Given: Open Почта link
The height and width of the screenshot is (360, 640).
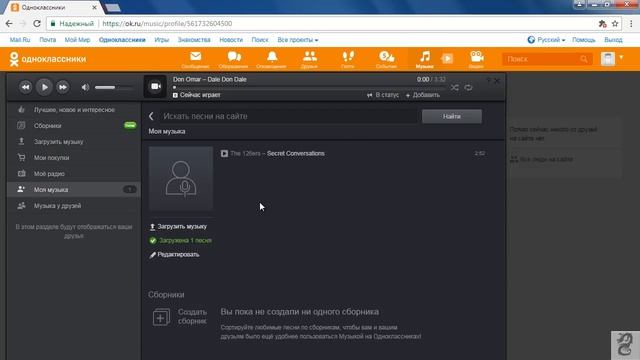Looking at the screenshot, I should [48, 40].
